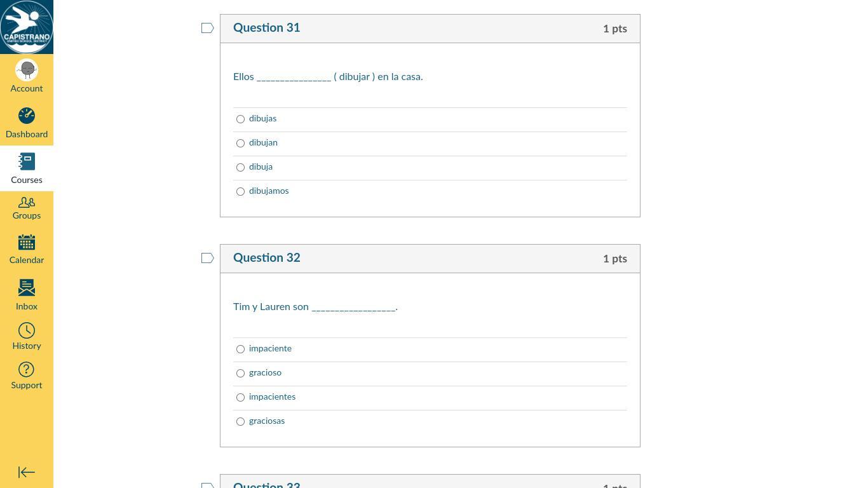Pick "graciosas" as the answer
868x488 pixels.
pyautogui.click(x=240, y=422)
